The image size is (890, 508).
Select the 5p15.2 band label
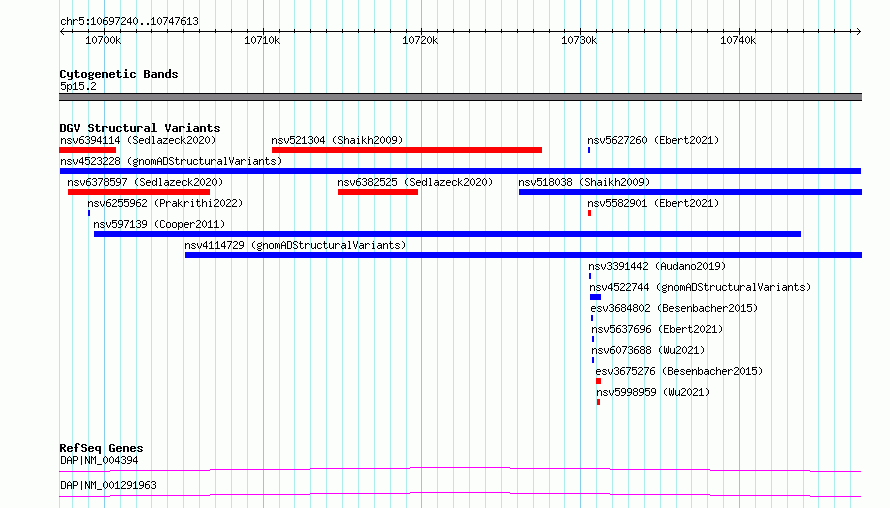tap(78, 86)
